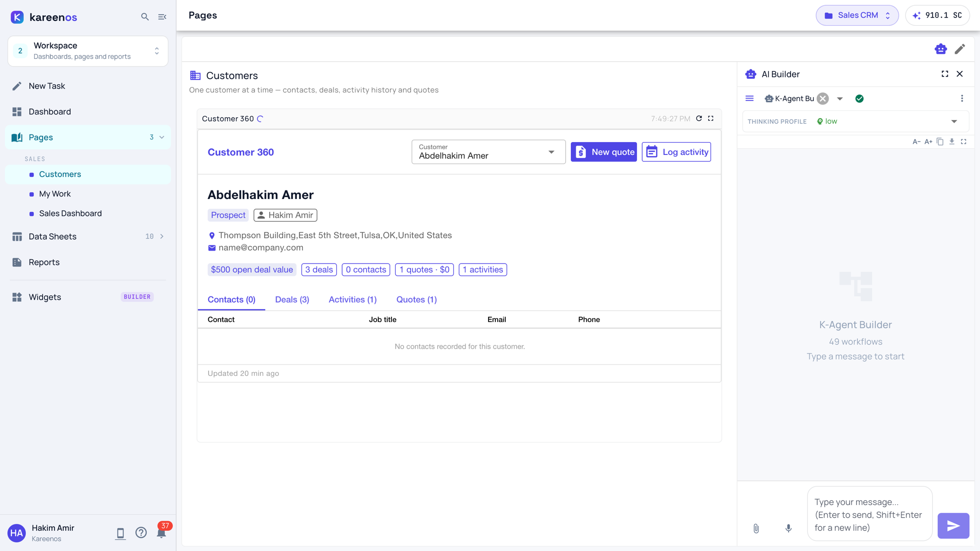Screen dimensions: 980x551
Task: Open the Customers page
Action: tap(88, 174)
